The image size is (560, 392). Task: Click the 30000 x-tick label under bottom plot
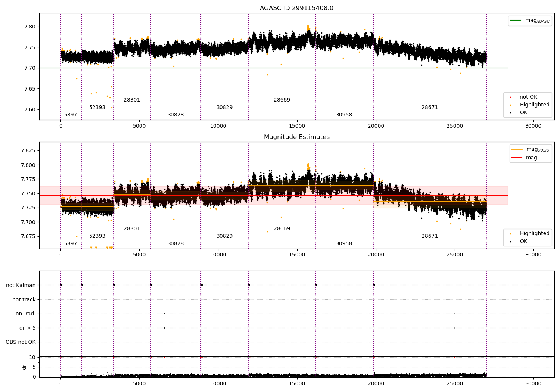[x=533, y=384]
